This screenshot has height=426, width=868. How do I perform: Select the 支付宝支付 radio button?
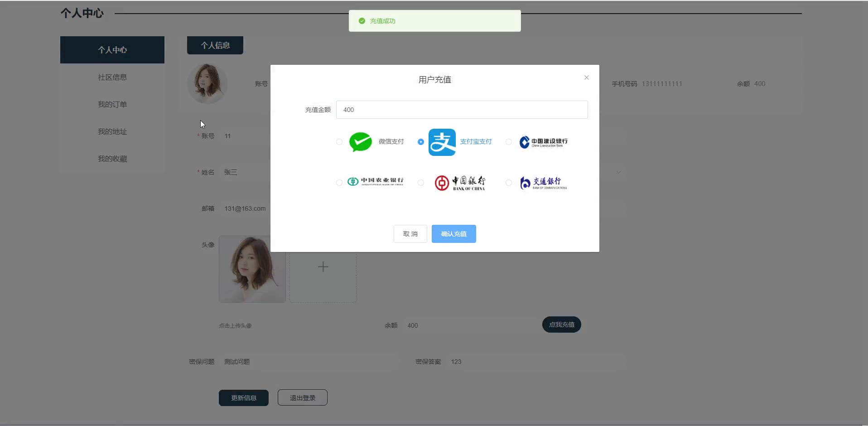pyautogui.click(x=421, y=142)
